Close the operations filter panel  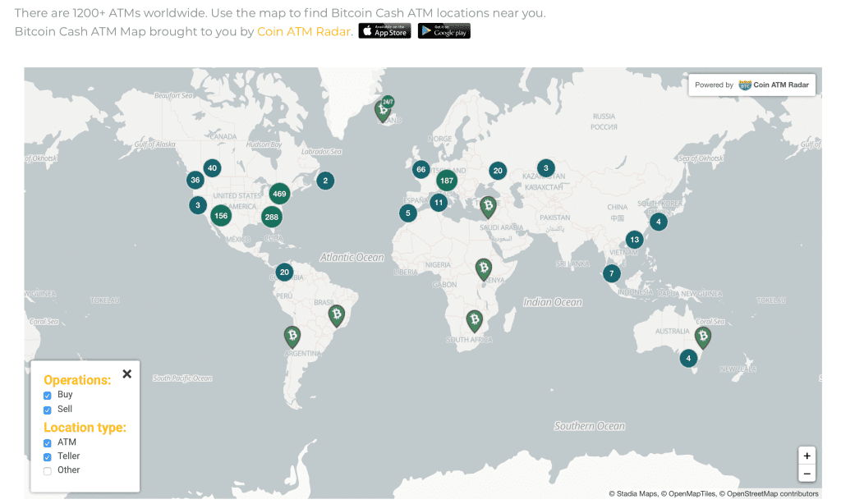coord(126,374)
